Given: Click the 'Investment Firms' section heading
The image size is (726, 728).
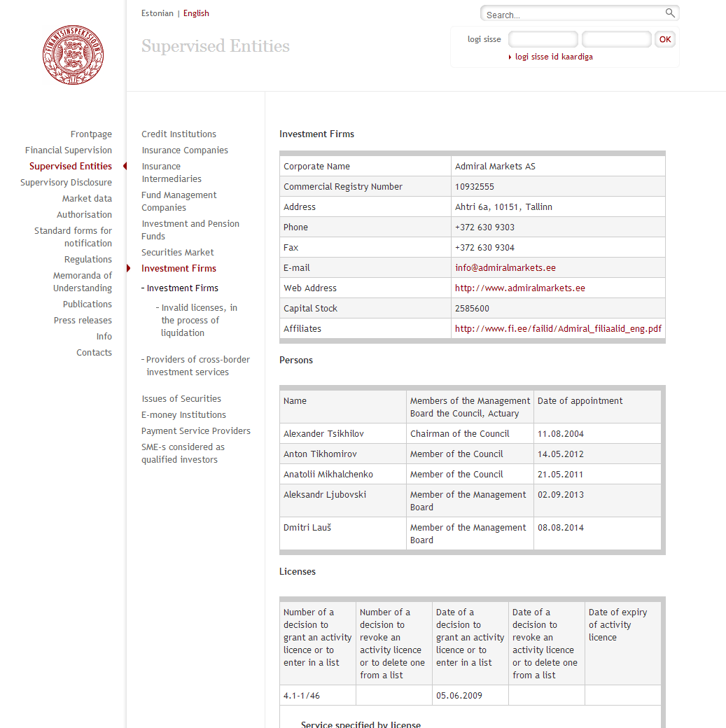Looking at the screenshot, I should coord(316,134).
